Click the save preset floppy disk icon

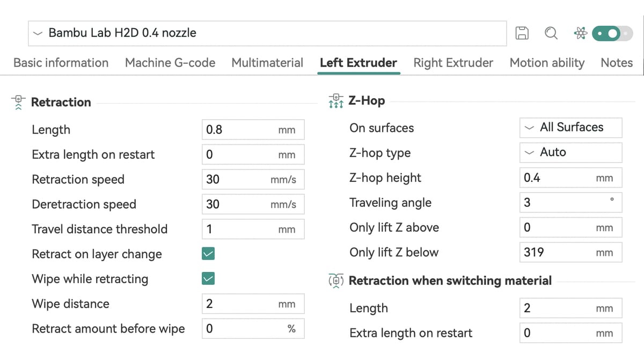(522, 33)
